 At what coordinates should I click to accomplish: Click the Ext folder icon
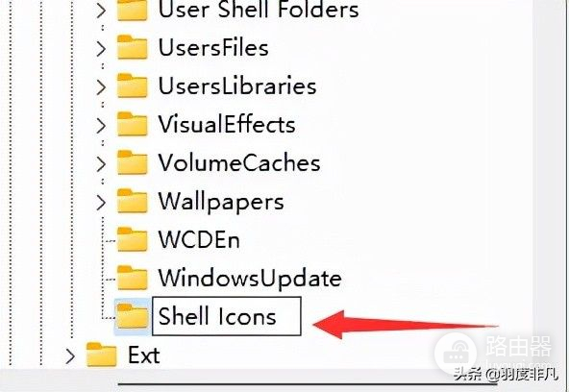click(102, 355)
